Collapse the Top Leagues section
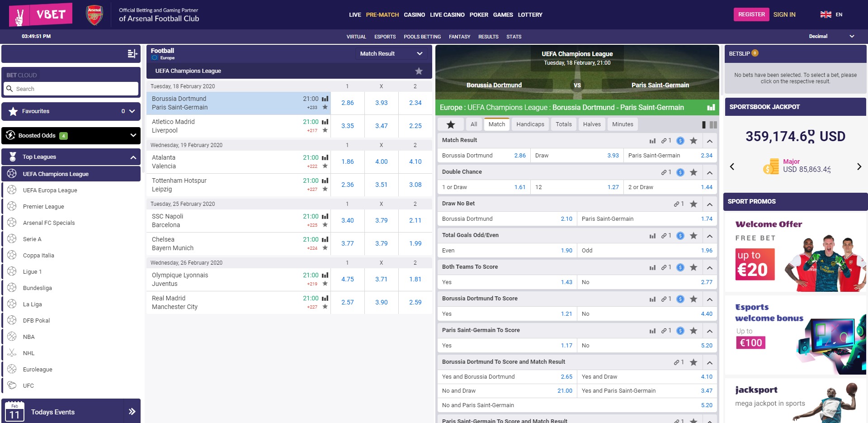The height and width of the screenshot is (423, 868). (x=133, y=157)
